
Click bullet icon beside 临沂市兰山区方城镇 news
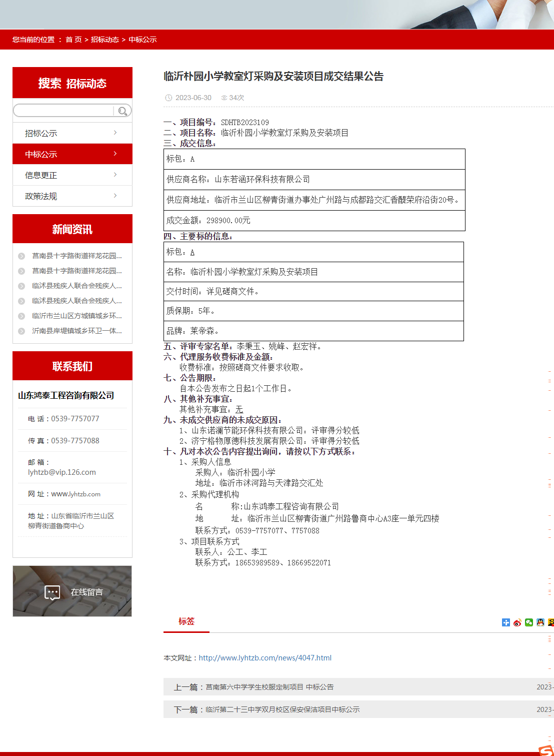pyautogui.click(x=21, y=316)
